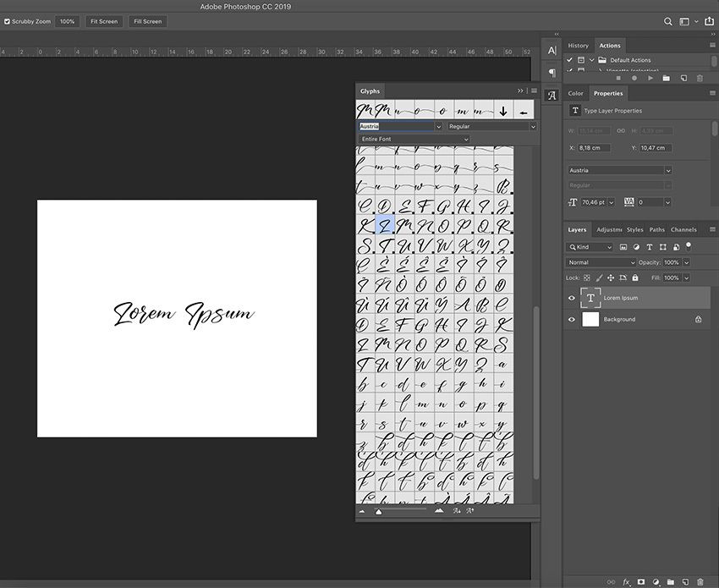The height and width of the screenshot is (588, 719).
Task: Scale up glyph size icon
Action: pos(470,510)
